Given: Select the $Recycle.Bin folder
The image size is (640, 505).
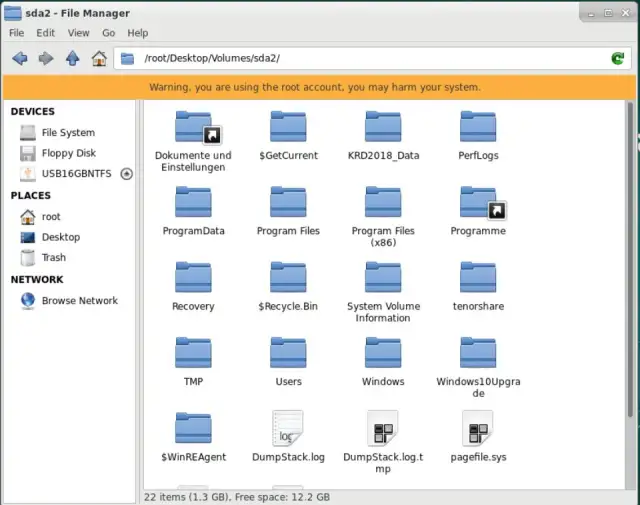Looking at the screenshot, I should coord(288,277).
